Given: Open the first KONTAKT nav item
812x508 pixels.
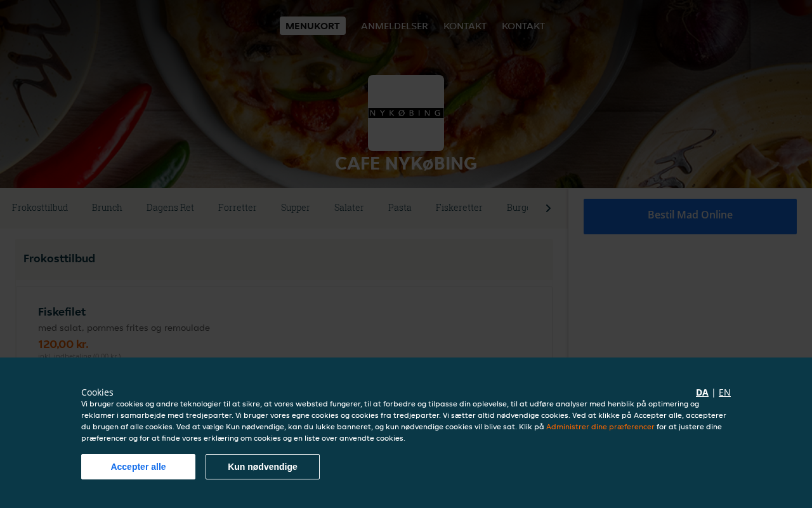Looking at the screenshot, I should tap(465, 26).
